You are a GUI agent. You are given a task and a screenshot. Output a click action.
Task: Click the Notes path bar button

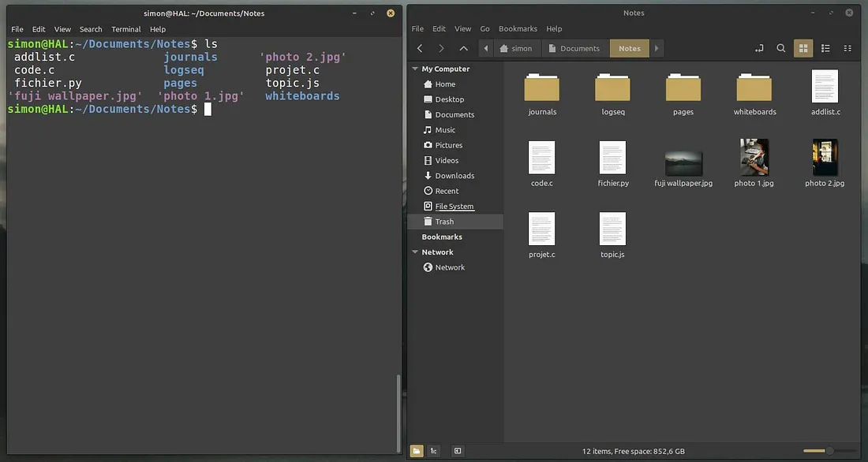pyautogui.click(x=630, y=49)
